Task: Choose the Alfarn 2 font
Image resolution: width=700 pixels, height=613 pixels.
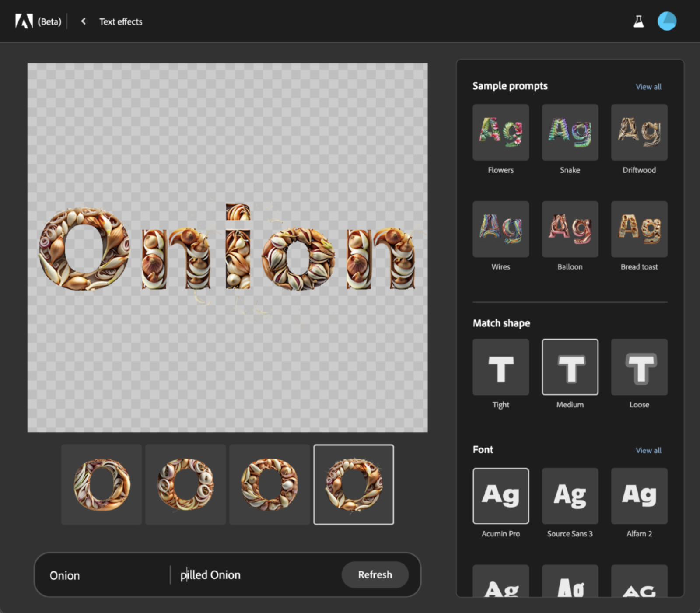Action: coord(639,496)
